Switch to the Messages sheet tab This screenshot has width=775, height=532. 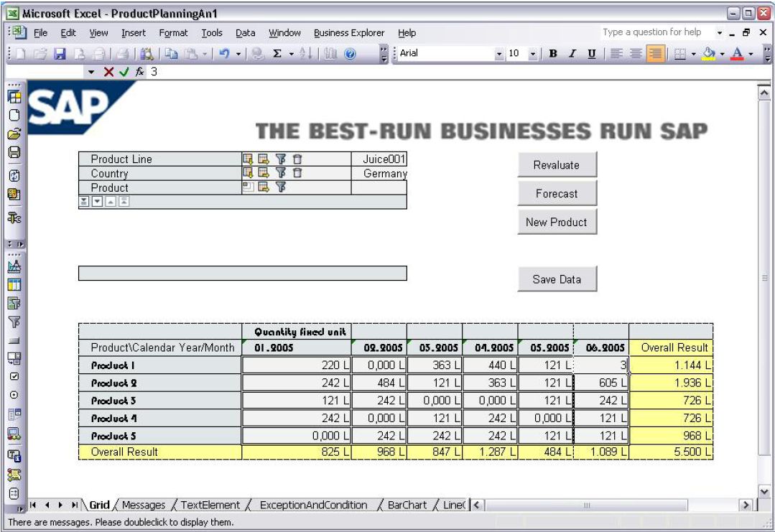(144, 505)
